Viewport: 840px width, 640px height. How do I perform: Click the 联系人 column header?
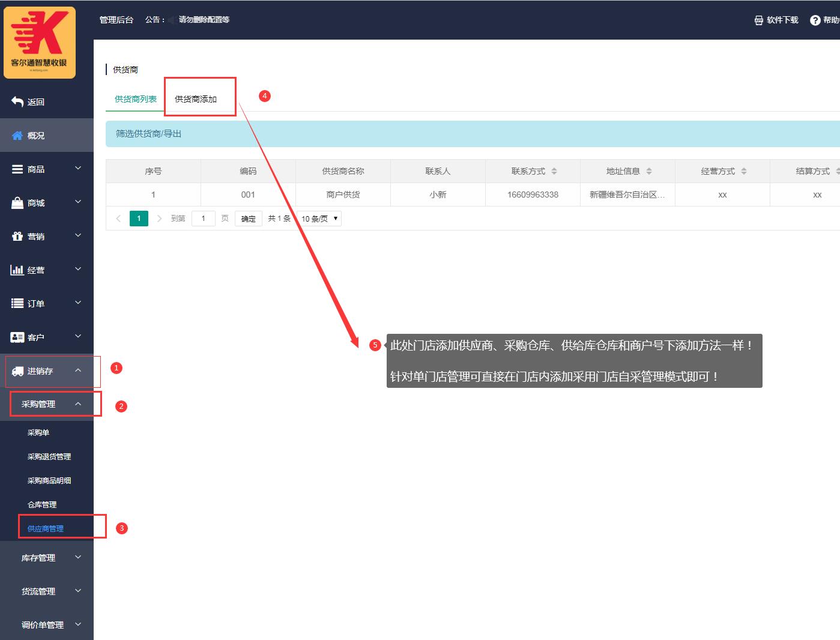tap(438, 171)
